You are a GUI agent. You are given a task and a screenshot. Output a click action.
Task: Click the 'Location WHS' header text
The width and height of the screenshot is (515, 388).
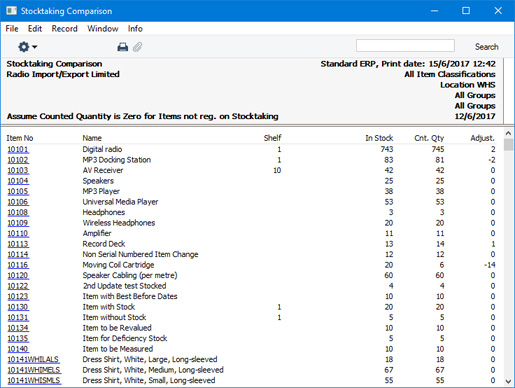[468, 85]
